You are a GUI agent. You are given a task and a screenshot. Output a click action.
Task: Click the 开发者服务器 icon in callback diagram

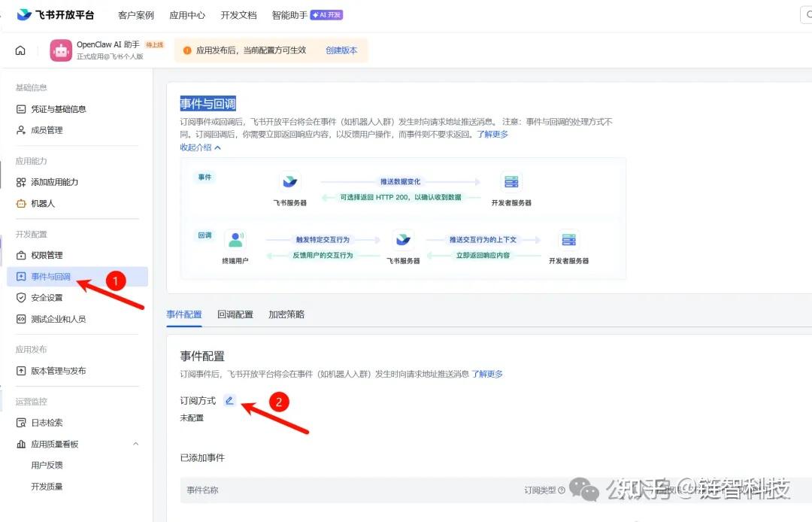pyautogui.click(x=568, y=240)
